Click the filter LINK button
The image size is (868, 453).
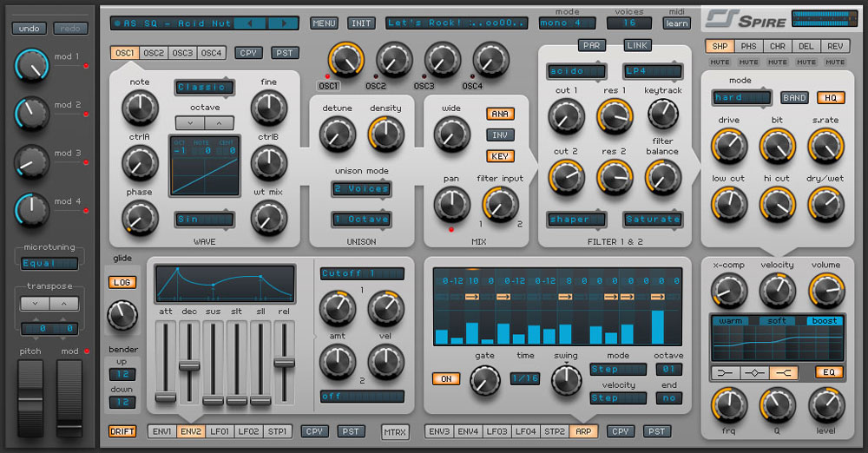pyautogui.click(x=637, y=45)
